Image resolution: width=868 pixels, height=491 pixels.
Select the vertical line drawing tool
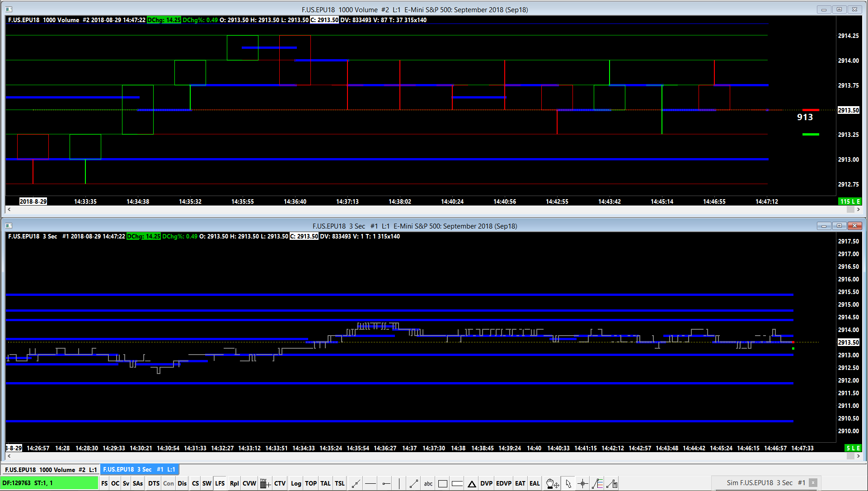coord(400,484)
